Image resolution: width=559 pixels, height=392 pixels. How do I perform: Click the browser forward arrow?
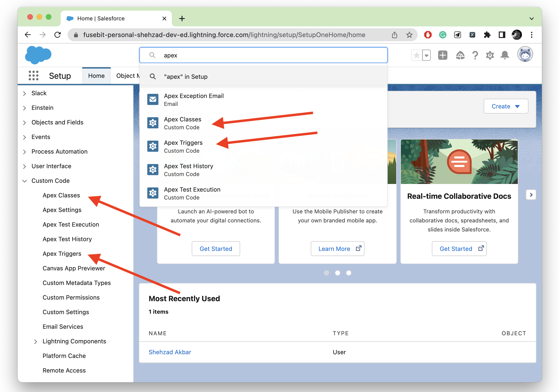pyautogui.click(x=43, y=35)
